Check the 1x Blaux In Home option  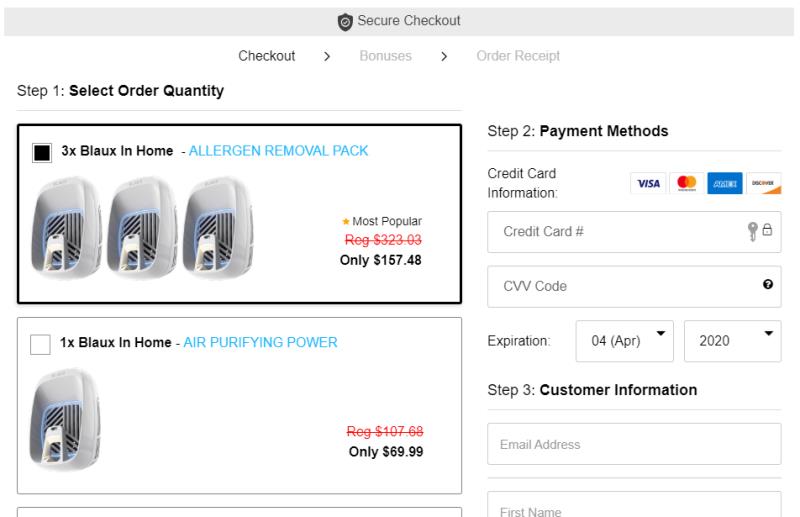[41, 343]
